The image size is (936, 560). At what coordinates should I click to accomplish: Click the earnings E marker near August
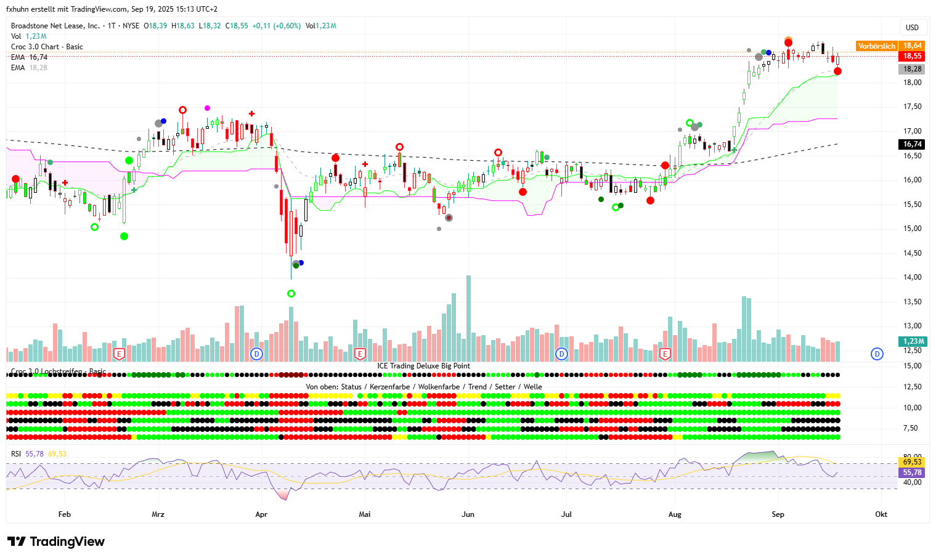point(664,354)
